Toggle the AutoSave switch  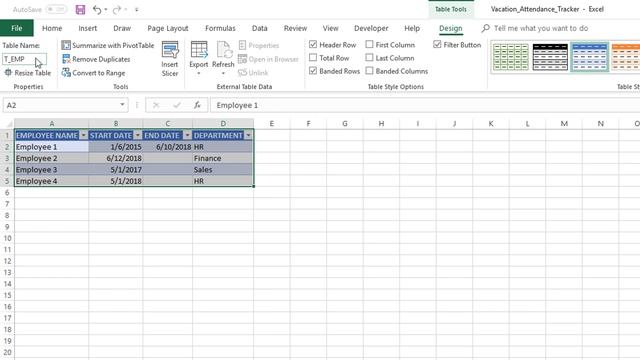coord(56,9)
